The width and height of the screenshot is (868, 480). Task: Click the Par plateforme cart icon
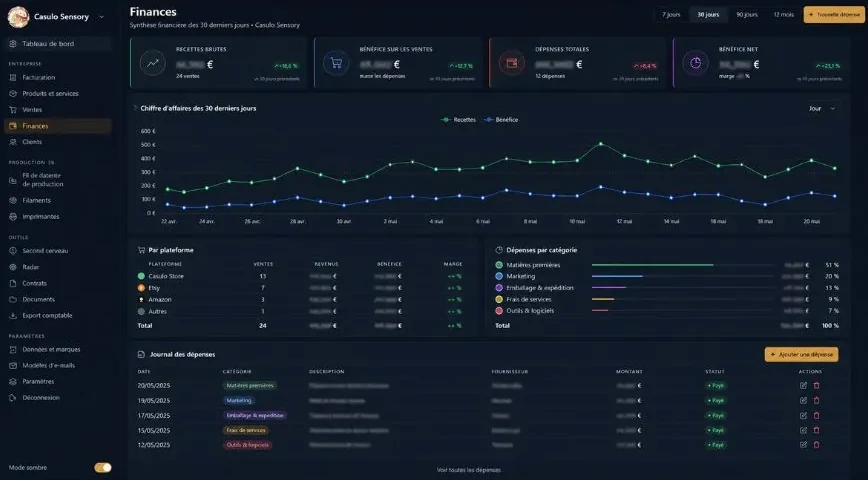(141, 250)
